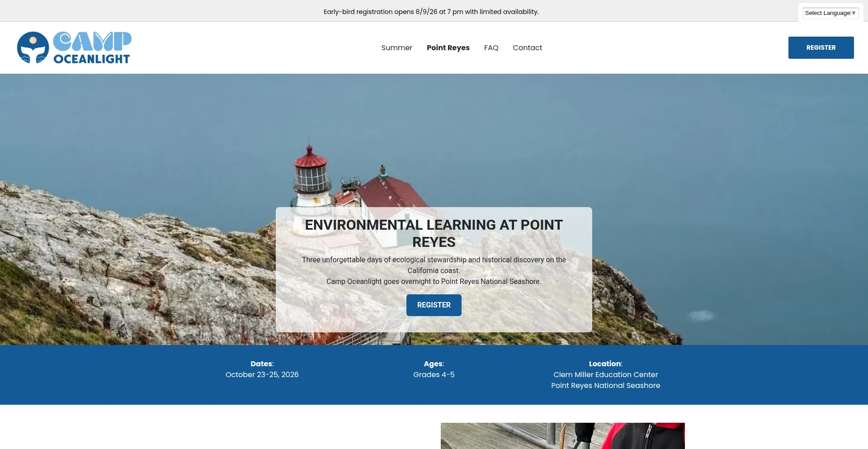Click the Dates label

[262, 364]
